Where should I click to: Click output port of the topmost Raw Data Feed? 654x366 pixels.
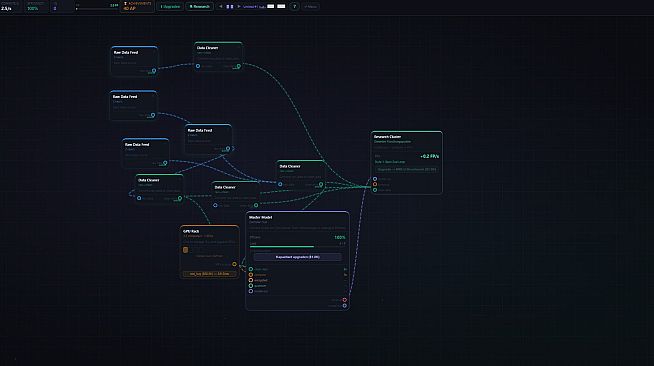pos(154,71)
